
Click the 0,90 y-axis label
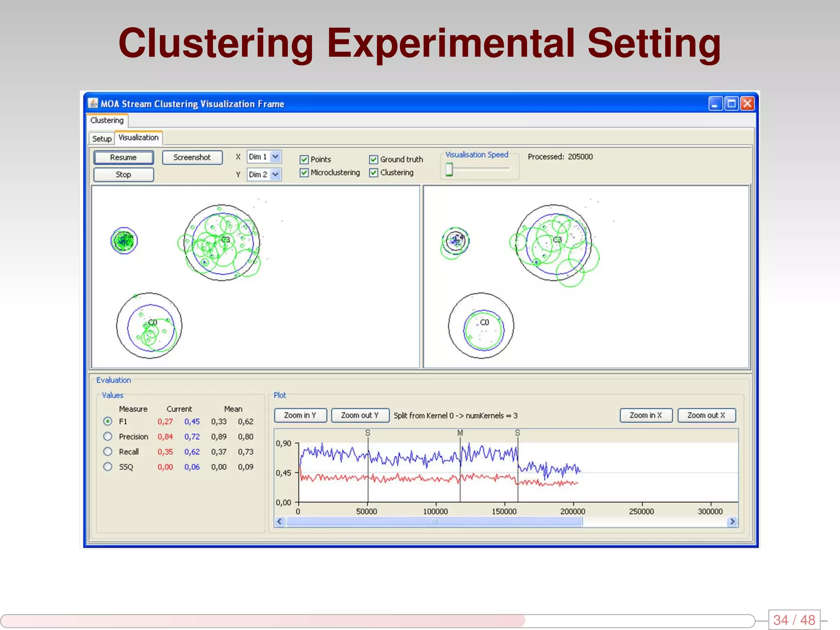[x=283, y=443]
